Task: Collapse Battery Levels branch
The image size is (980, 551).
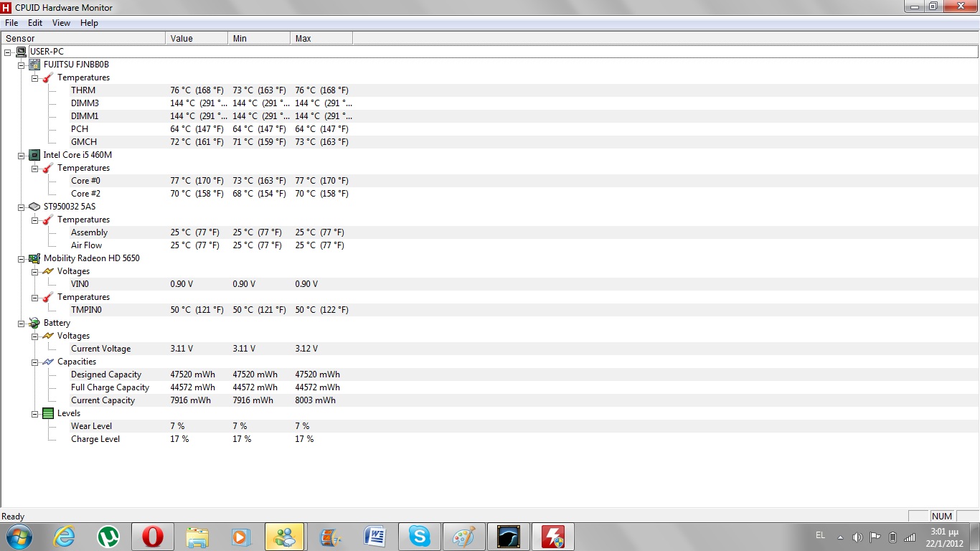Action: [34, 413]
